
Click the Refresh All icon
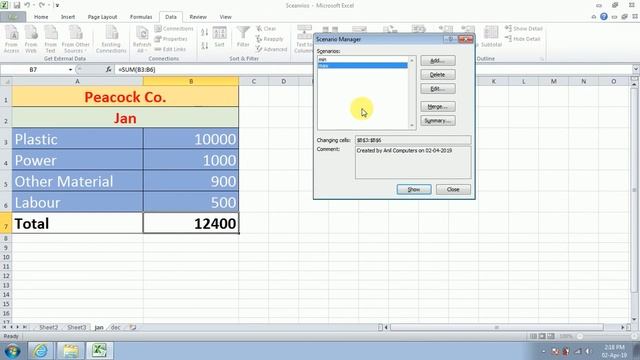pyautogui.click(x=142, y=39)
